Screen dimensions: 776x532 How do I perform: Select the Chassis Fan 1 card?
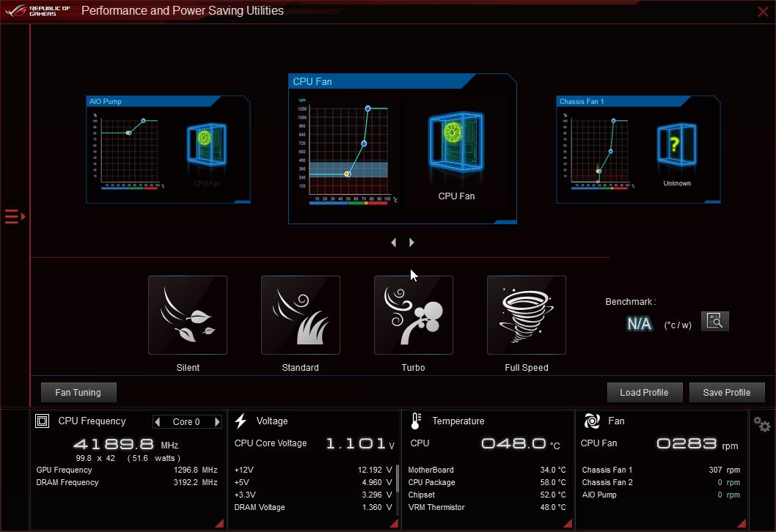pyautogui.click(x=637, y=149)
